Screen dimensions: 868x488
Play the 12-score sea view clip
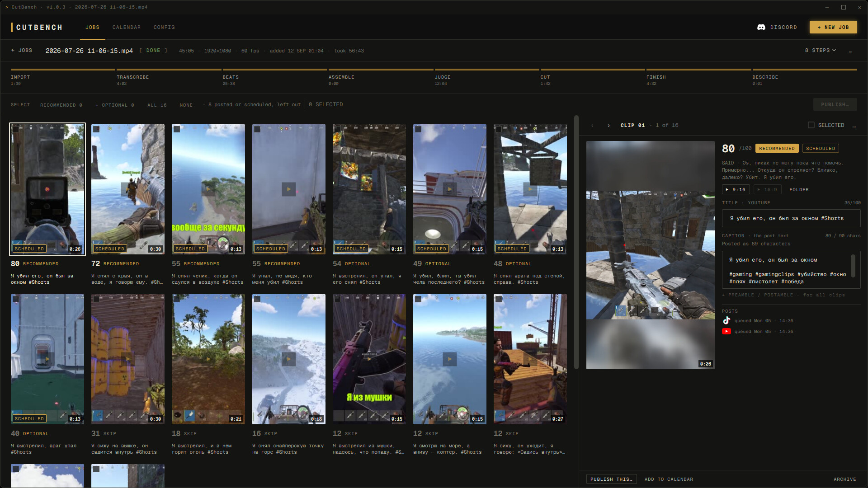(x=450, y=359)
